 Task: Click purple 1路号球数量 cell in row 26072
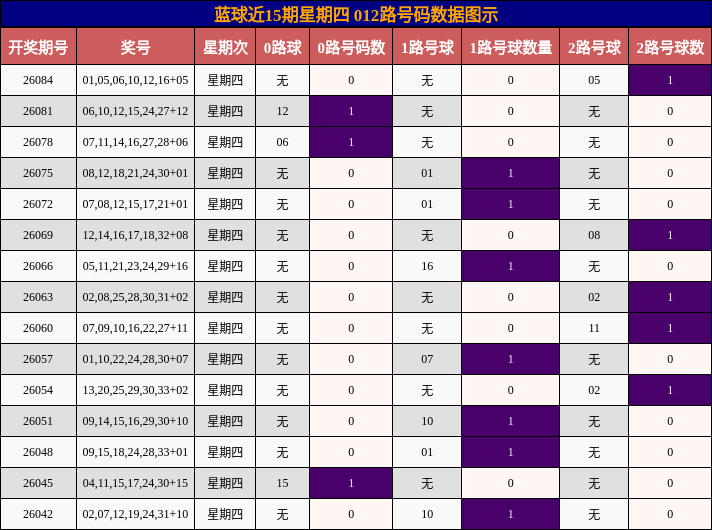click(x=510, y=204)
